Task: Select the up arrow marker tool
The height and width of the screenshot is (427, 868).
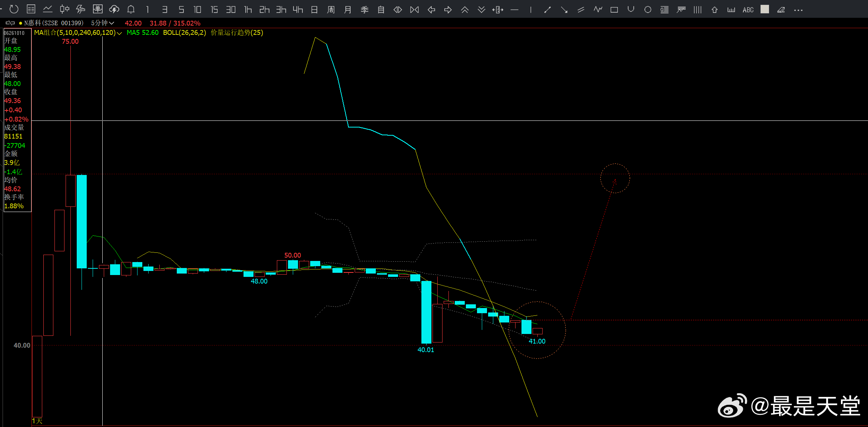Action: click(715, 10)
